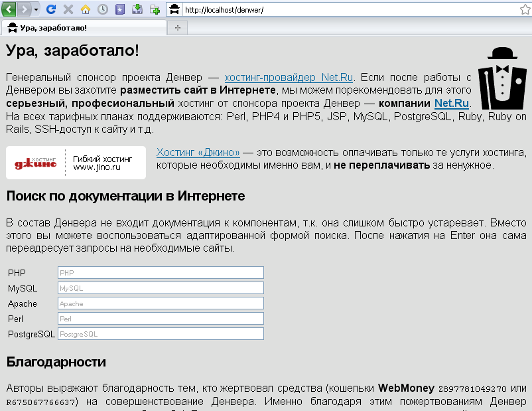Follow the bold 'Net.Ru' company link
This screenshot has width=532, height=411.
tap(452, 104)
